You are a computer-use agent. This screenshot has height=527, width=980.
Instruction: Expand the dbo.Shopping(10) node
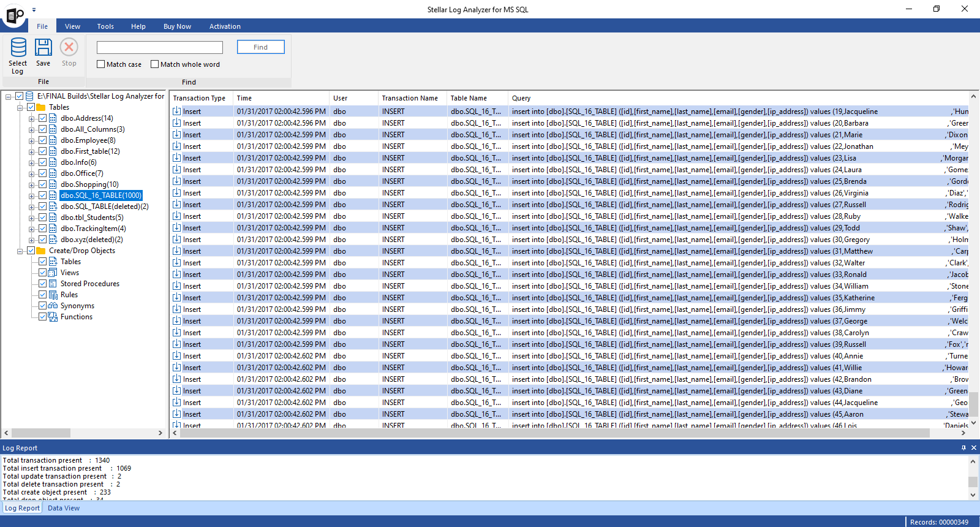click(x=32, y=184)
